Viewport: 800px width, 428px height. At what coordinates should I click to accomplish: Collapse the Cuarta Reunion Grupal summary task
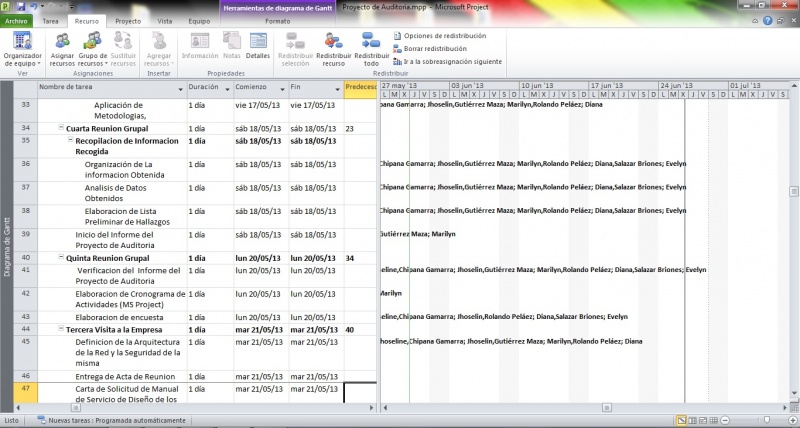[x=61, y=128]
